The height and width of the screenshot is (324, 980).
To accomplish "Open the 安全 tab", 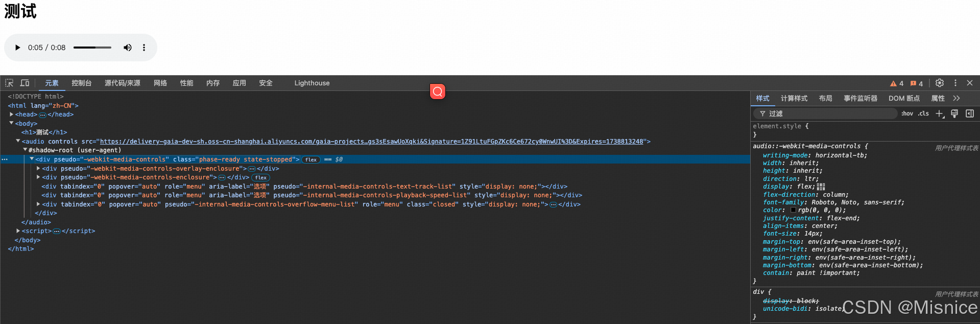I will pyautogui.click(x=266, y=83).
